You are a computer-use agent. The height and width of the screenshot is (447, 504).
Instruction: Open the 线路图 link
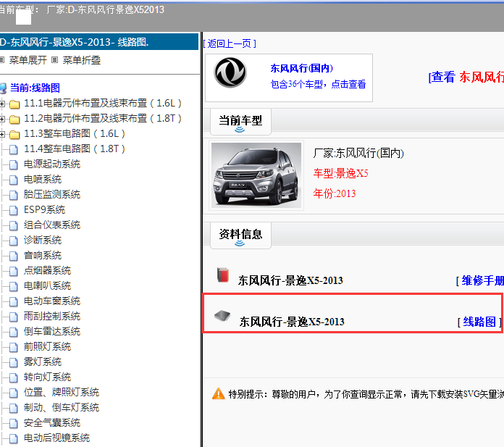click(479, 322)
